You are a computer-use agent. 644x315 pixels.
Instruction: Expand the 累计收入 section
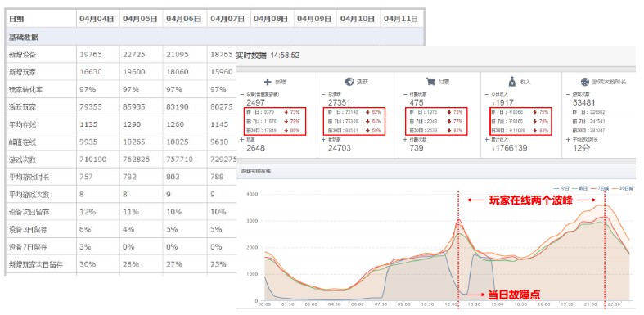pyautogui.click(x=487, y=140)
